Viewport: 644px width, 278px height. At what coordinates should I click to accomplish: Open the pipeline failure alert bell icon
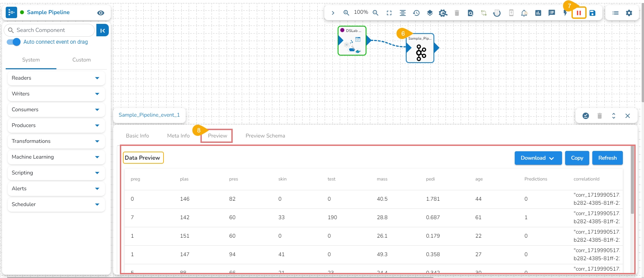pyautogui.click(x=524, y=13)
